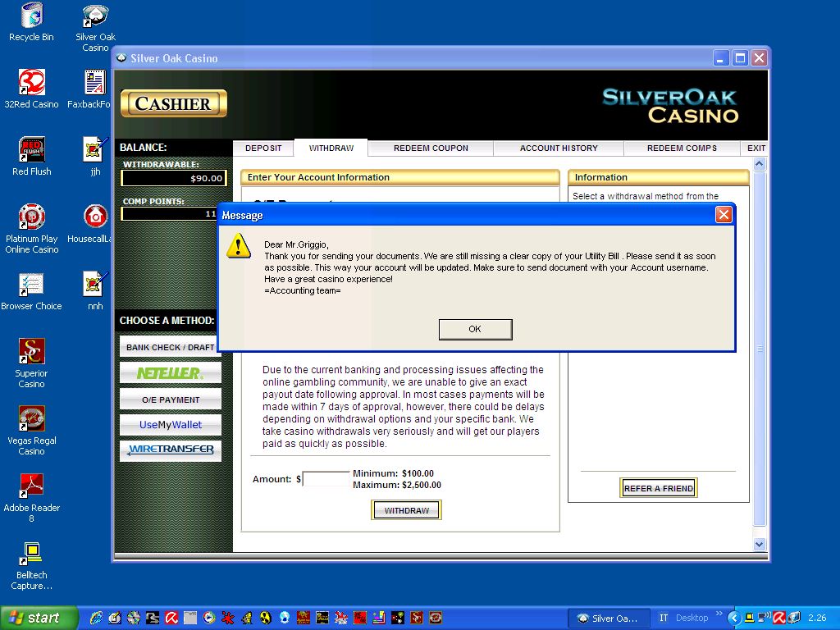Expand the Desktop toolbar chevron in taskbar

point(719,613)
